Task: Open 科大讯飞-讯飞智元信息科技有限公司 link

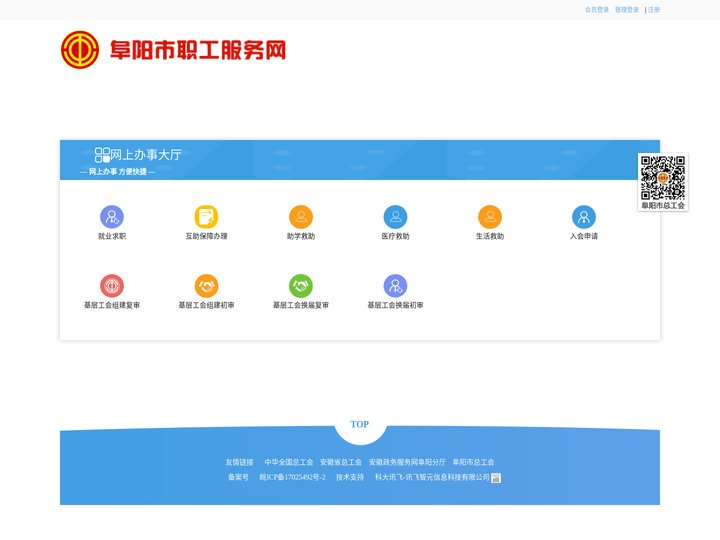Action: click(432, 477)
